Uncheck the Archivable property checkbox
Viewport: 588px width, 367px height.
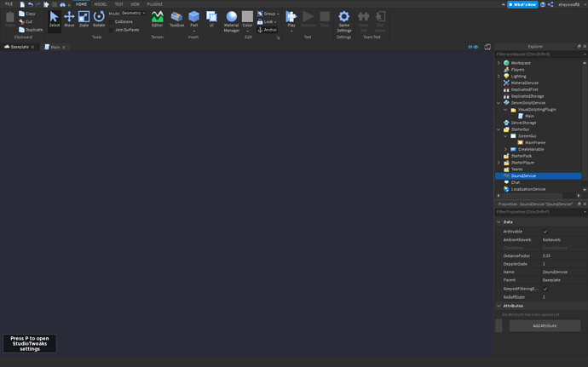pyautogui.click(x=545, y=232)
